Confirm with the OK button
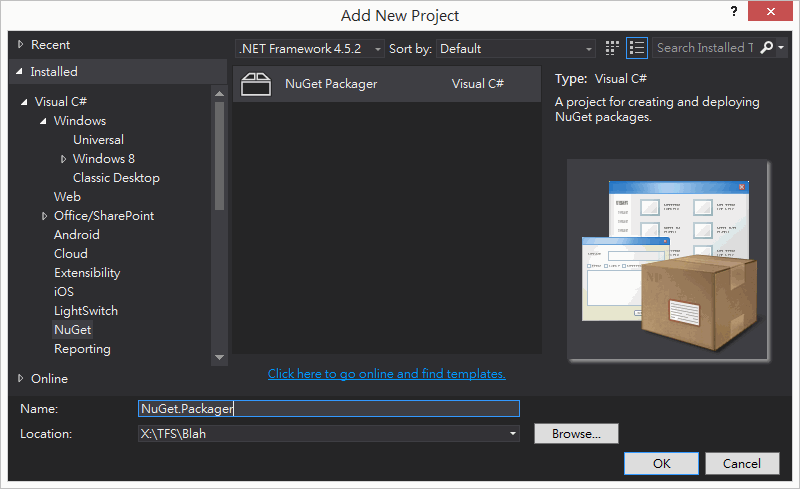800x489 pixels. [661, 463]
